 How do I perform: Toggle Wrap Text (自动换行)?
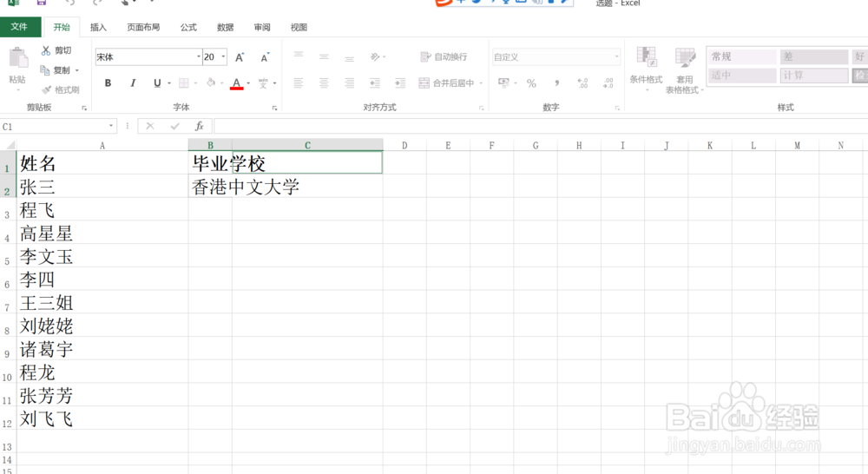[444, 56]
